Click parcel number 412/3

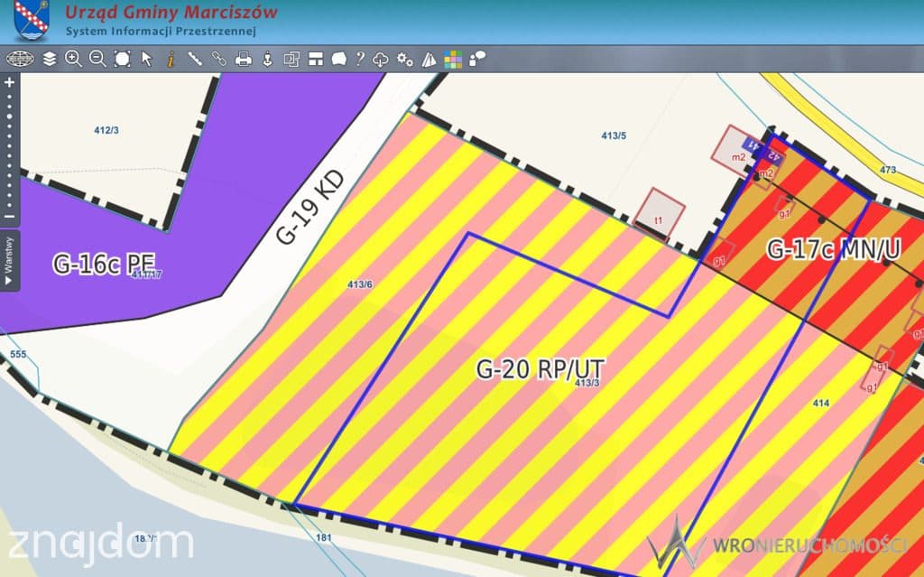tap(106, 130)
